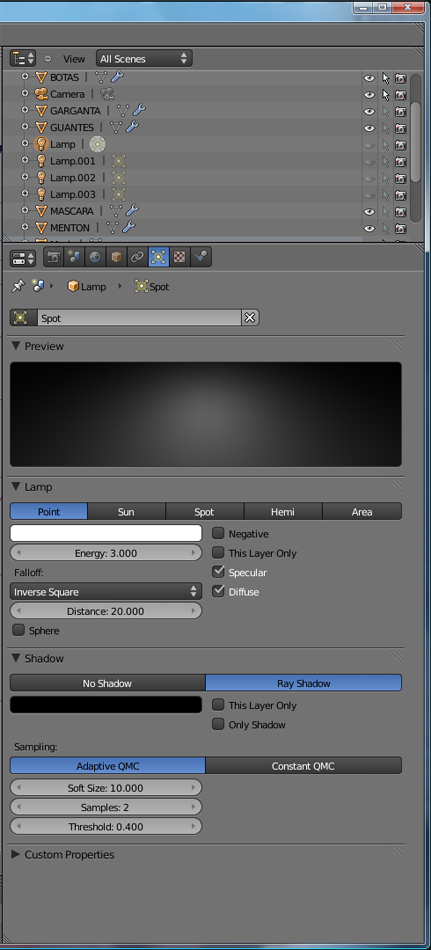Unlink the Spot lamp datablock with X
This screenshot has height=950, width=431.
[x=250, y=318]
